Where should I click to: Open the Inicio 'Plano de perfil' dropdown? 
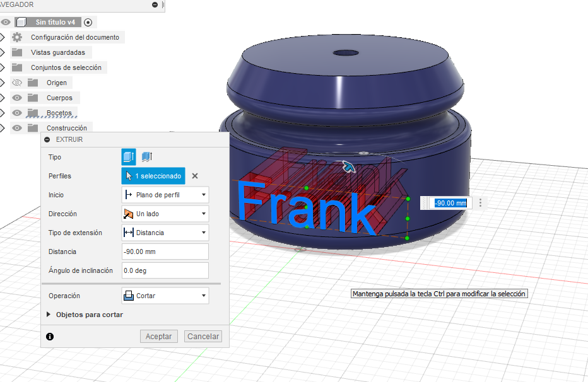(x=165, y=195)
